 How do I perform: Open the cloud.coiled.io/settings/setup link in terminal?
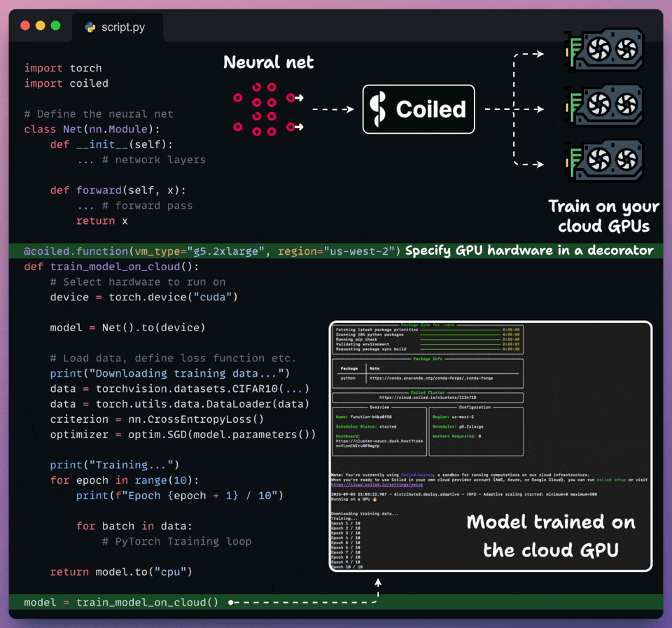click(377, 484)
